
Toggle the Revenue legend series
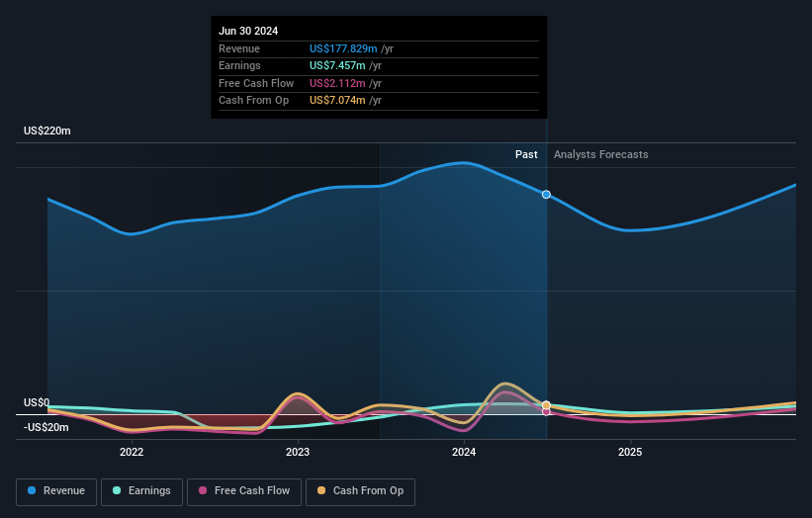[56, 491]
